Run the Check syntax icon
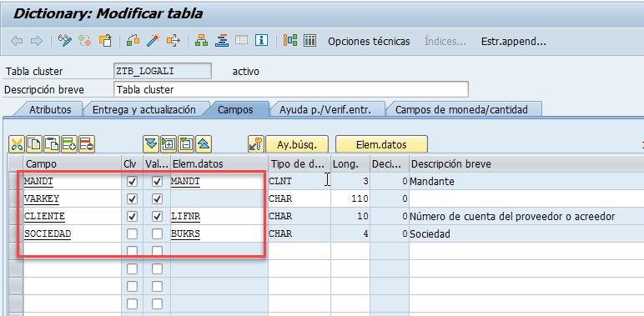644x316 pixels. (x=133, y=41)
